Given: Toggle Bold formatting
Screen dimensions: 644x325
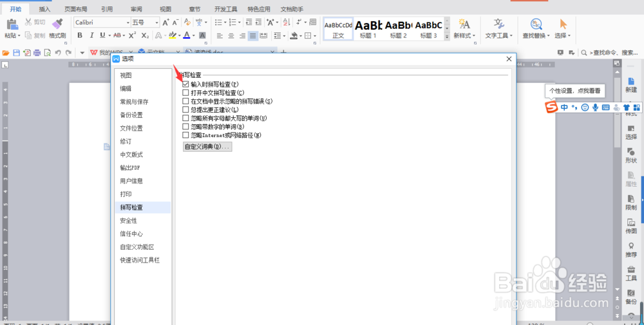Looking at the screenshot, I should pos(80,35).
